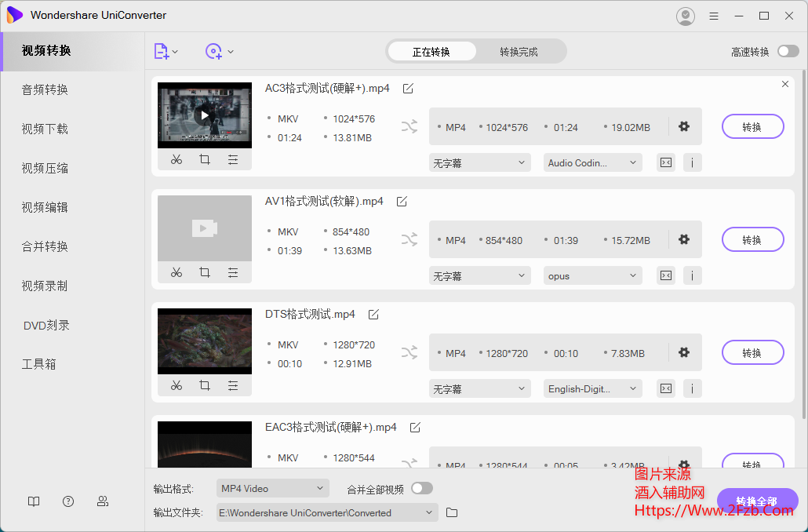The width and height of the screenshot is (808, 532).
Task: Enable 合并全部视频 merge toggle
Action: (x=422, y=488)
